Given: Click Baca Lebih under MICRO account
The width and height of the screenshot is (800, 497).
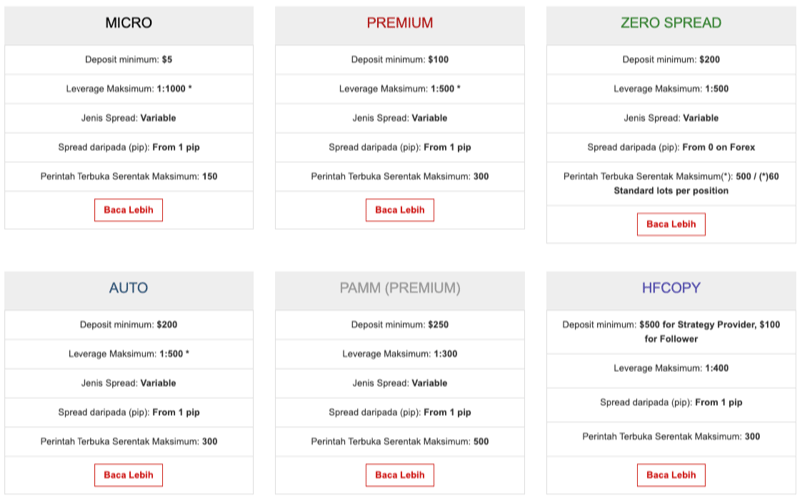Looking at the screenshot, I should click(x=128, y=210).
